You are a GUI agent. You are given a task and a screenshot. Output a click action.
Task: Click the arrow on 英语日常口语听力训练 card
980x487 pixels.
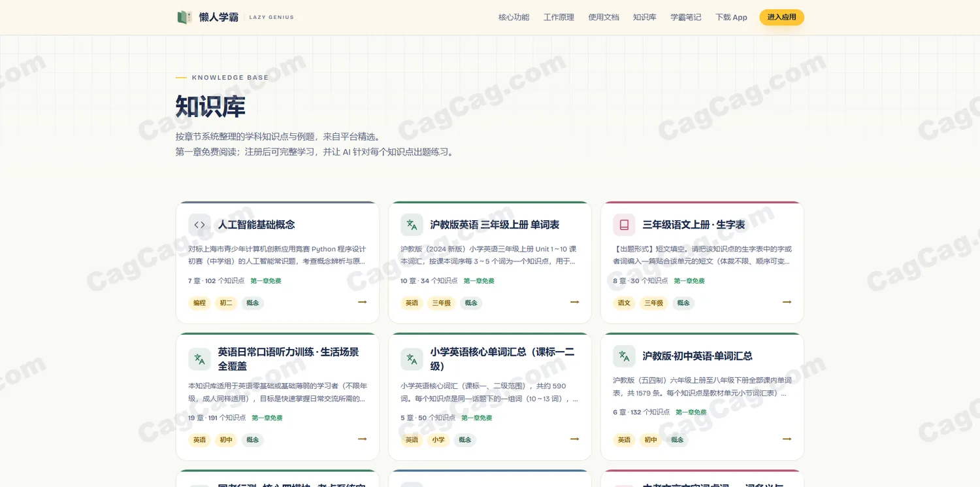click(x=362, y=439)
